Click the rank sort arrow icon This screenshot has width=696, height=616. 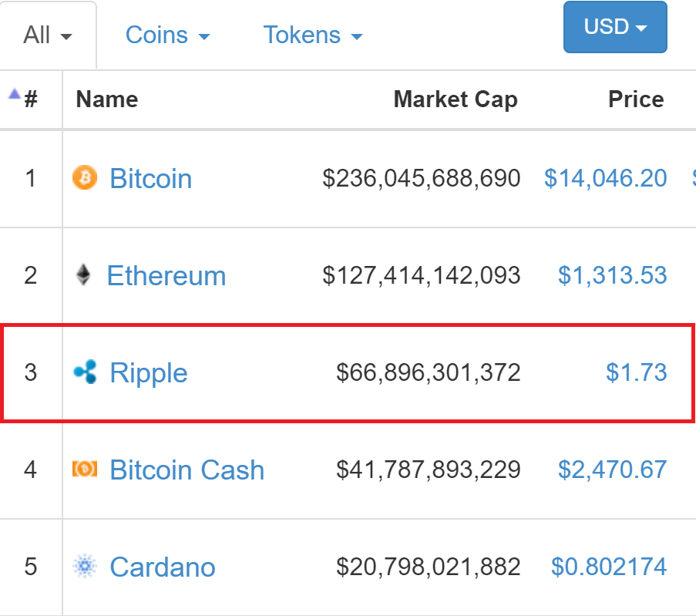pos(15,93)
